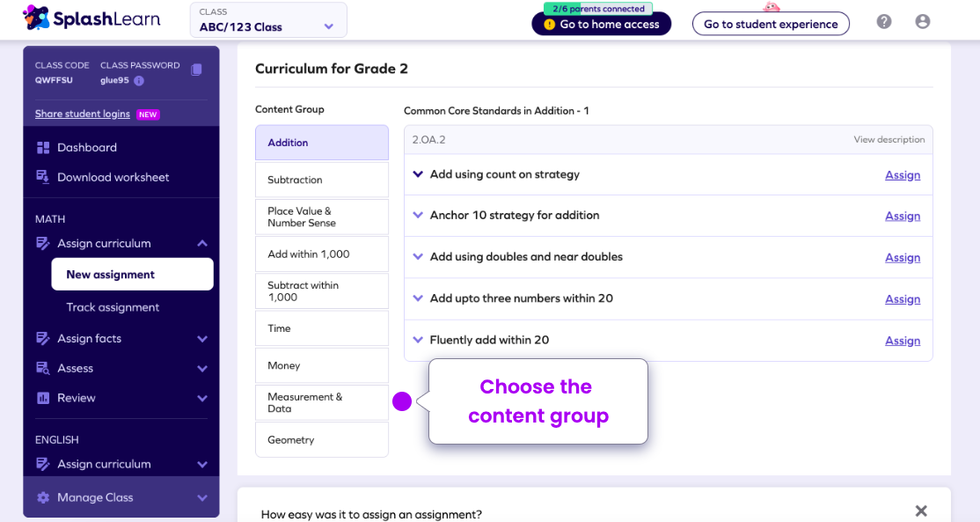Click the Share student logins link
The image size is (980, 522).
83,114
